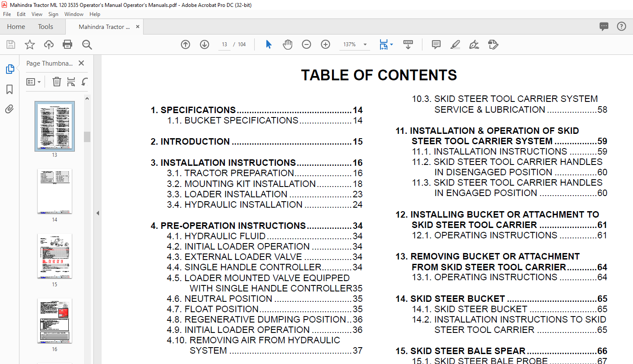Rotate page using thumbnails rotate icon
633x364 pixels.
pos(85,82)
